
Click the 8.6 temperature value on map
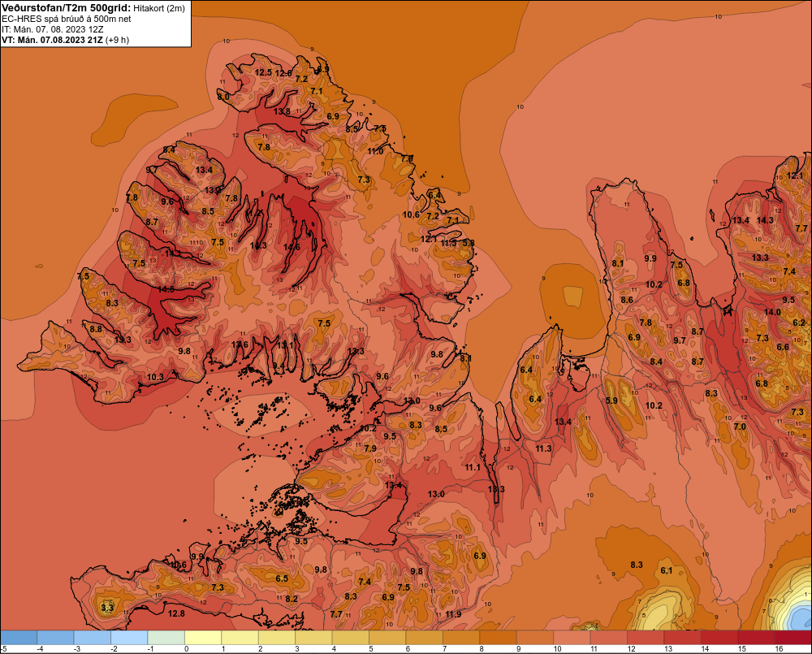tap(627, 300)
